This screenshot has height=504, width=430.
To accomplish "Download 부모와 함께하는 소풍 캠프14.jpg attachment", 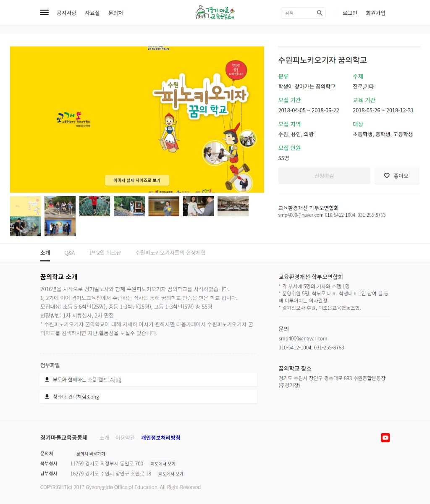I will [149, 379].
